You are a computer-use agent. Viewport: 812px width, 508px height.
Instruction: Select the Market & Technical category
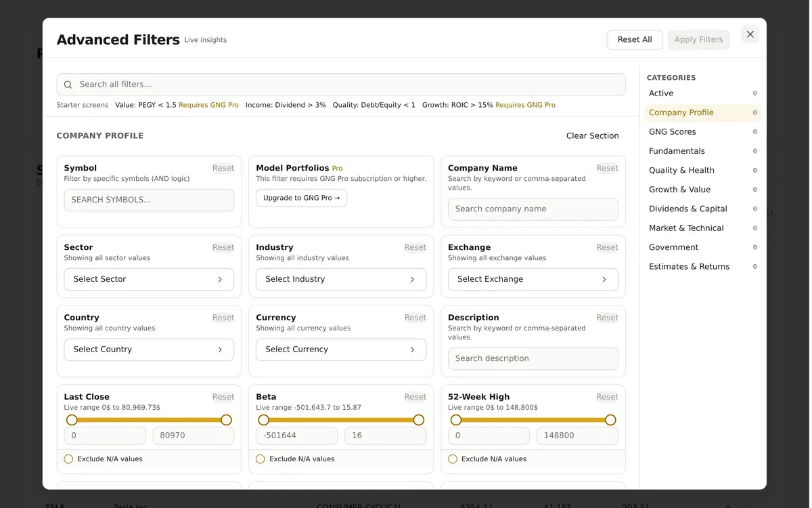[x=703, y=228]
